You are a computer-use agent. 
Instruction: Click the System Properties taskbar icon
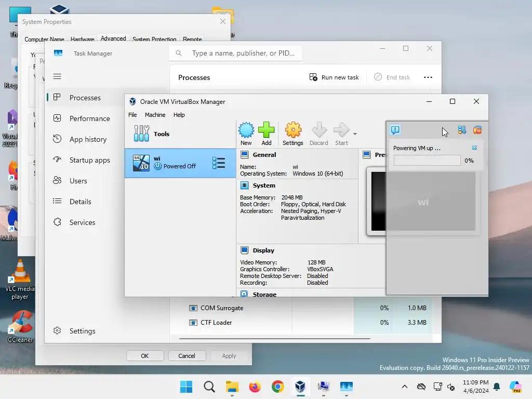(x=323, y=387)
